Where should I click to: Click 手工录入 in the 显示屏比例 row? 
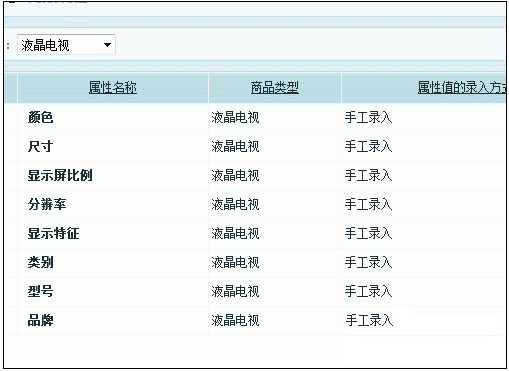368,175
